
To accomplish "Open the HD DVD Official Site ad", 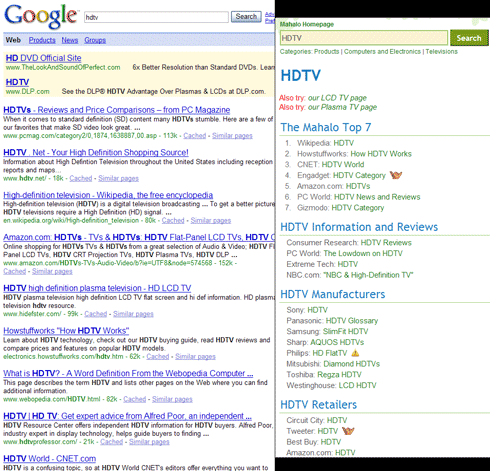I will point(43,58).
